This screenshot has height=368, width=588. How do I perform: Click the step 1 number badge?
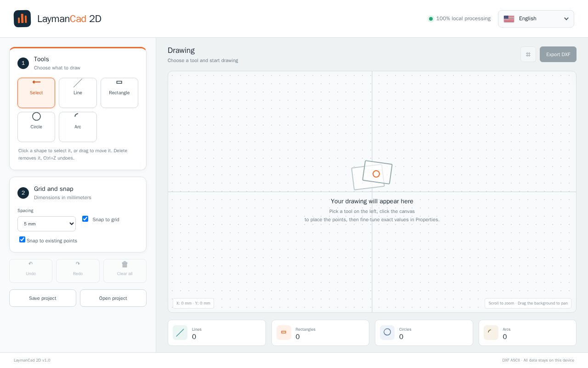click(23, 63)
